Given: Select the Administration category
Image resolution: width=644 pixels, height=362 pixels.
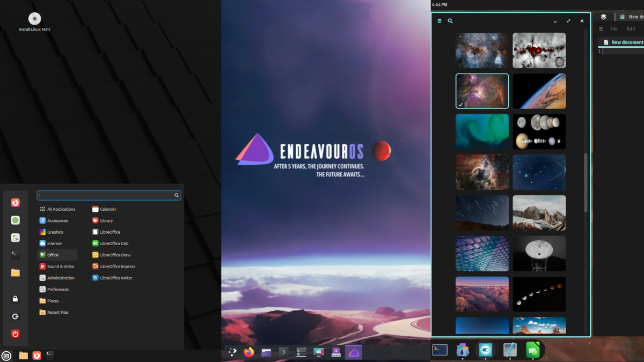Looking at the screenshot, I should (57, 278).
